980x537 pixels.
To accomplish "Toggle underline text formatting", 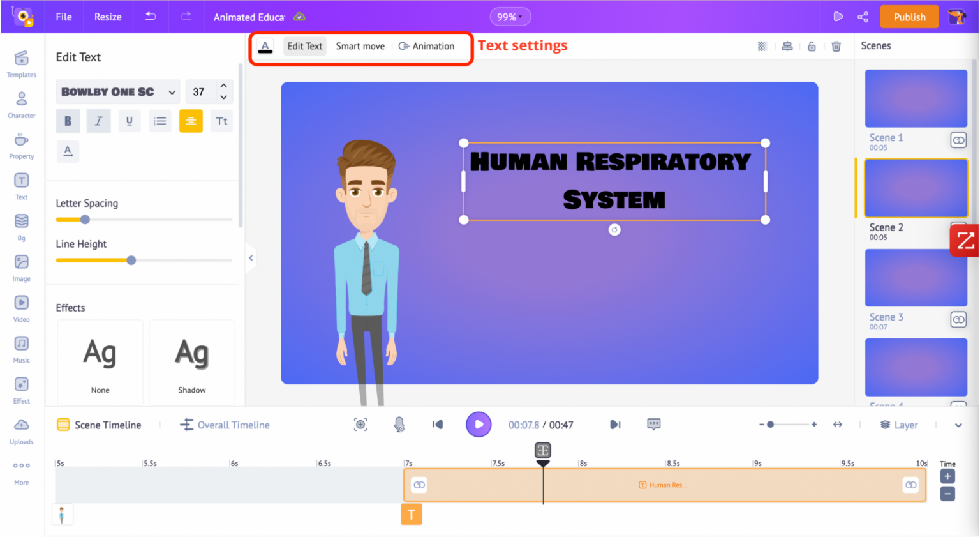I will (130, 121).
